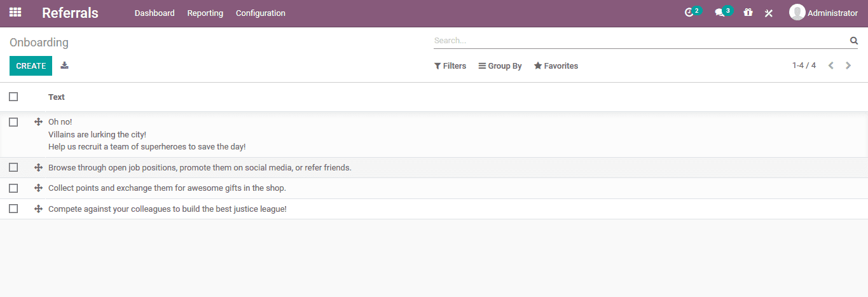Sort by the Text column header

pos(57,97)
